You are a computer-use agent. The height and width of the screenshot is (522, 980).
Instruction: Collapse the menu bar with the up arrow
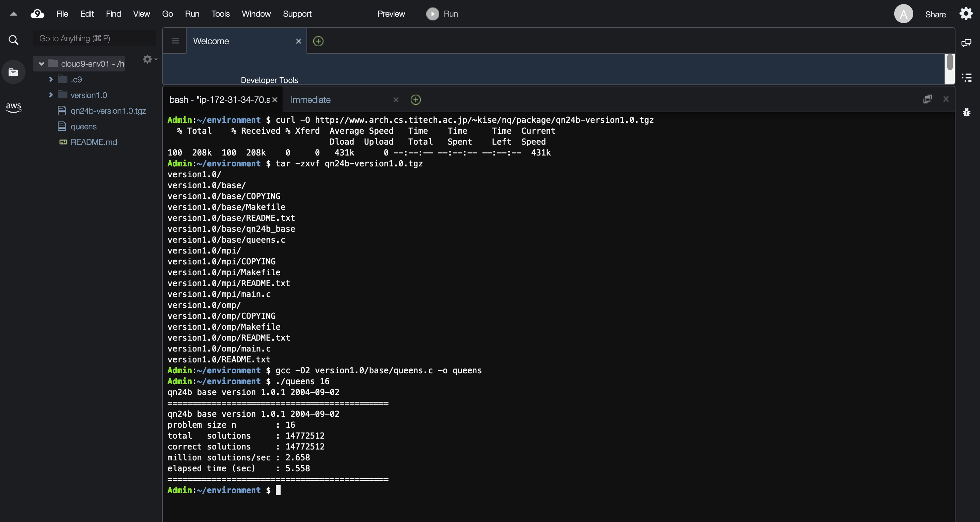pos(13,14)
